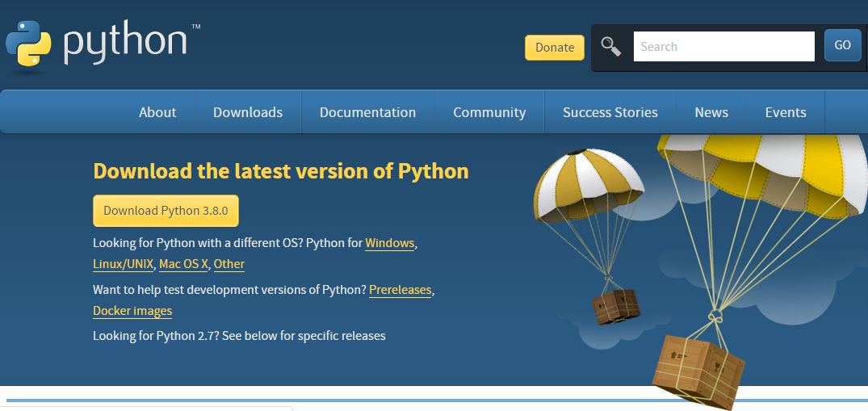Open the Documentation menu
The width and height of the screenshot is (868, 411).
367,112
